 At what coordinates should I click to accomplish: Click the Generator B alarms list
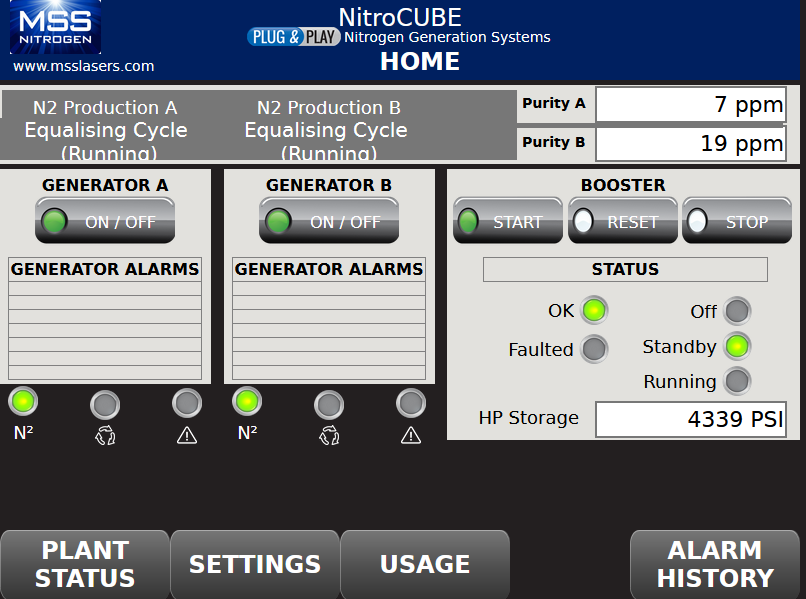click(x=329, y=319)
